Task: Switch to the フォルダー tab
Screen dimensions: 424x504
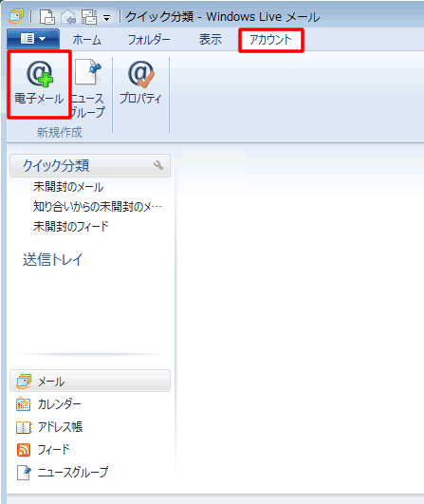Action: 149,40
